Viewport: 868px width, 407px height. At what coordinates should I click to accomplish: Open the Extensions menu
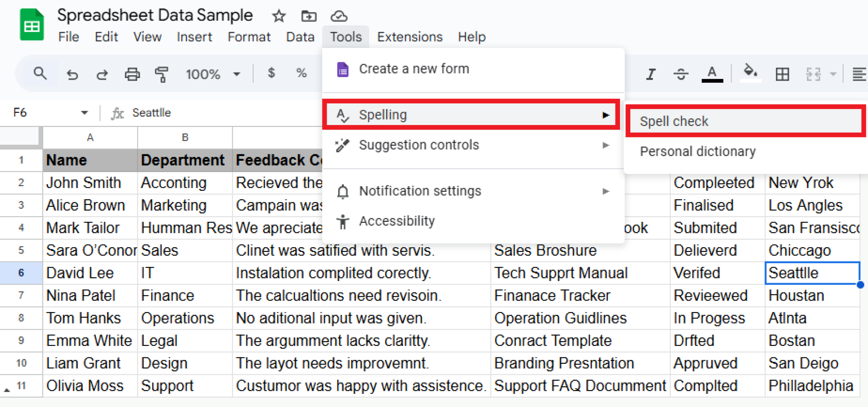pyautogui.click(x=409, y=37)
